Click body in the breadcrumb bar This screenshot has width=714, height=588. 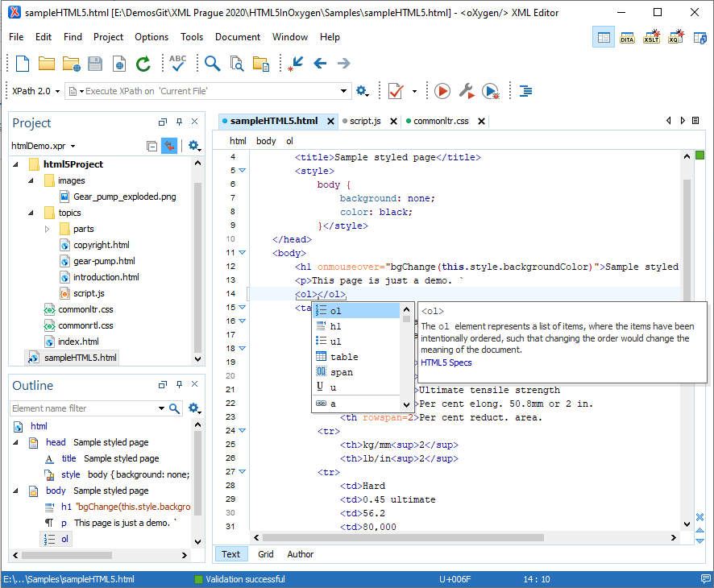pyautogui.click(x=266, y=141)
